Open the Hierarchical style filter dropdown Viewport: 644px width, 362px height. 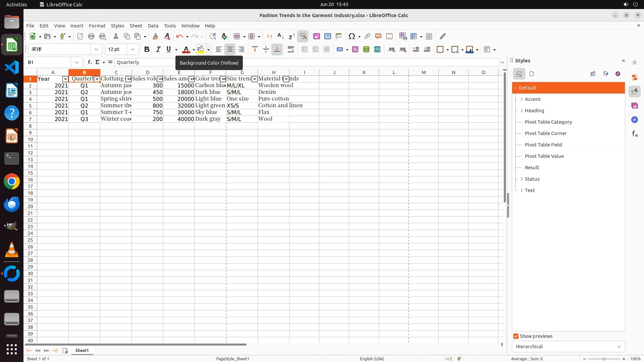coord(568,347)
